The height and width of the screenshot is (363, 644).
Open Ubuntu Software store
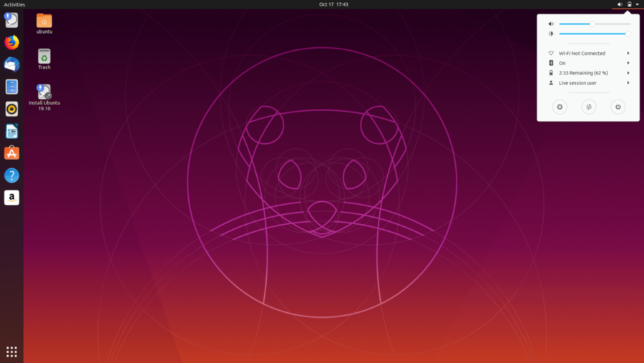(x=11, y=153)
